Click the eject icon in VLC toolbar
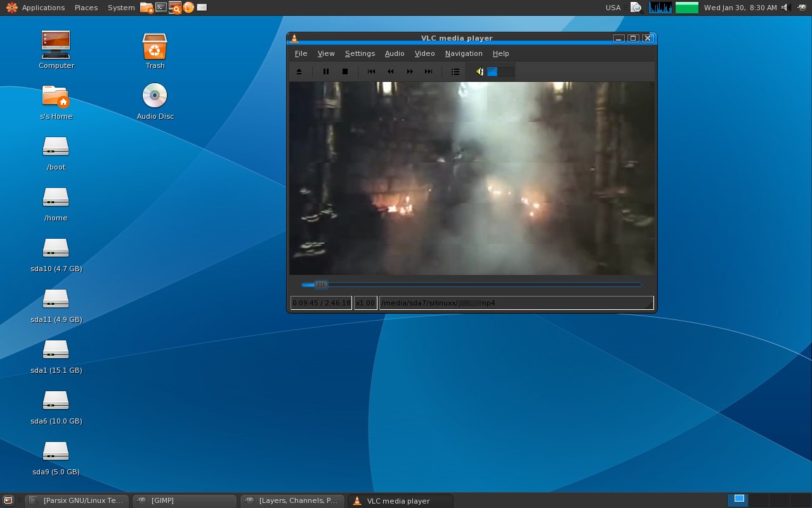812x508 pixels. 299,72
